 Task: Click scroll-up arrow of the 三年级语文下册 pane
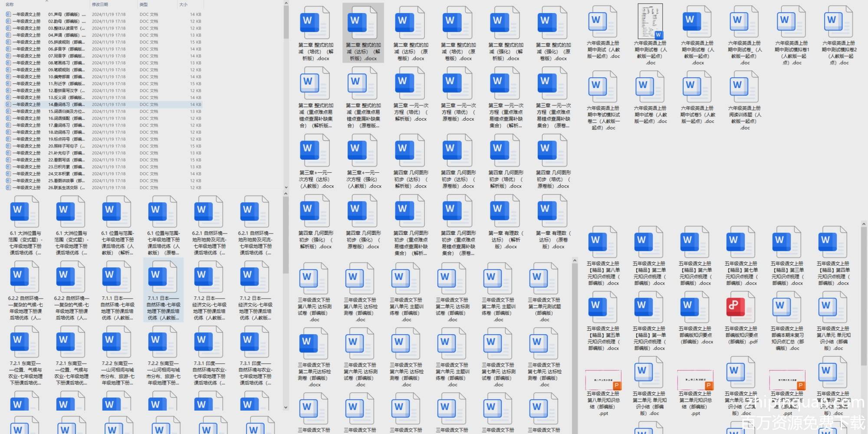575,261
